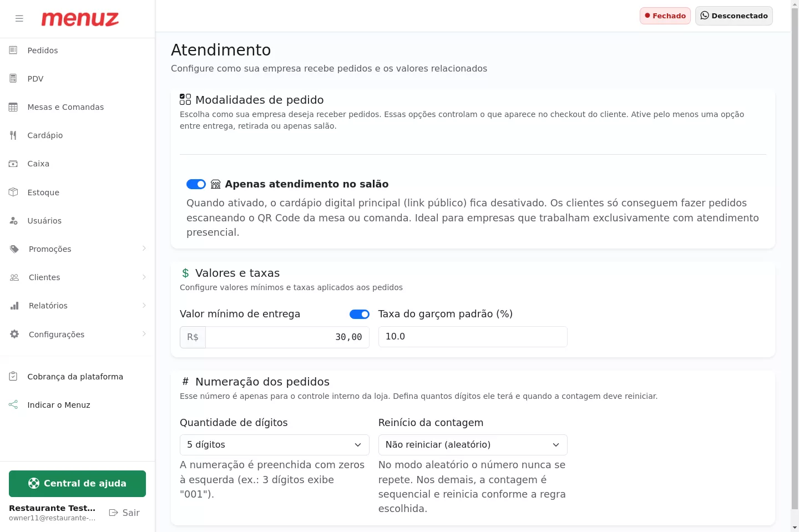Click the Sair logout link

pyautogui.click(x=124, y=513)
